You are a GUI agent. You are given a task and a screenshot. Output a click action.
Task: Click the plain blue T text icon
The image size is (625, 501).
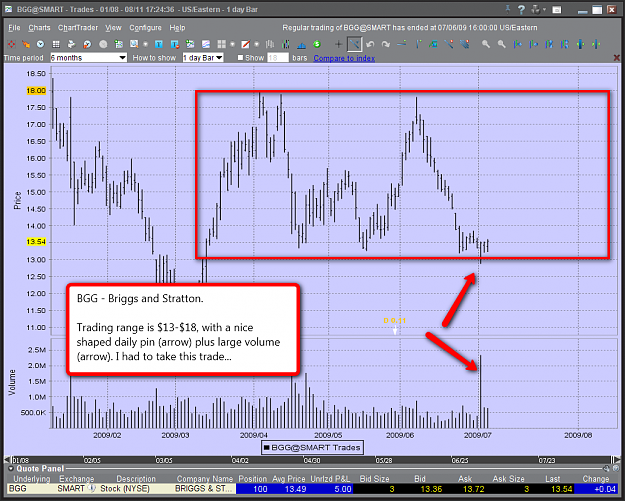[x=159, y=44]
